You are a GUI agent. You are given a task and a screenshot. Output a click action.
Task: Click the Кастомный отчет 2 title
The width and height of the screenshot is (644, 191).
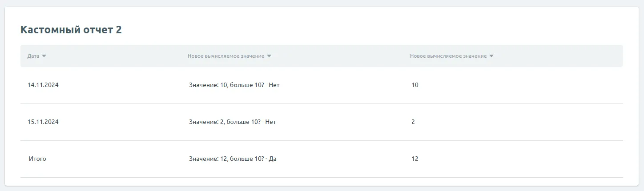pos(71,30)
